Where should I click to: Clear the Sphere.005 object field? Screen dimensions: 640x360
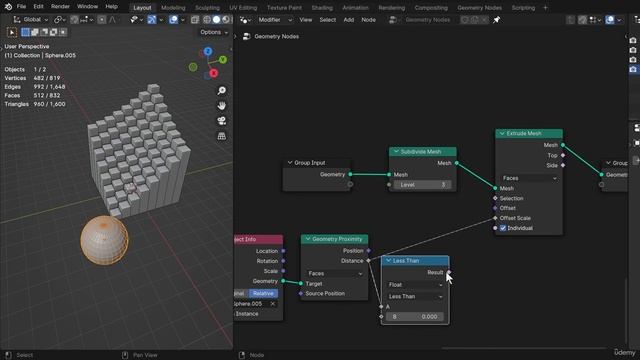pos(273,304)
